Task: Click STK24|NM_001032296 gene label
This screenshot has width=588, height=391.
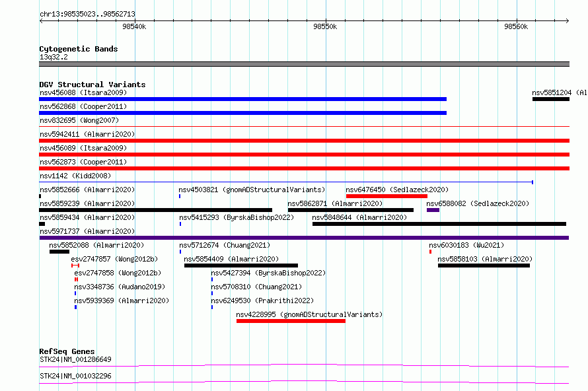Action: pyautogui.click(x=75, y=376)
